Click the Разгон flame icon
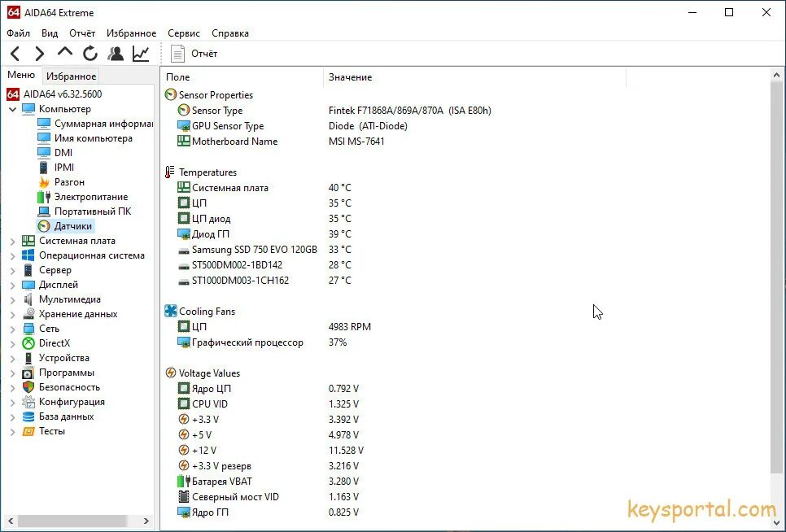 click(44, 182)
